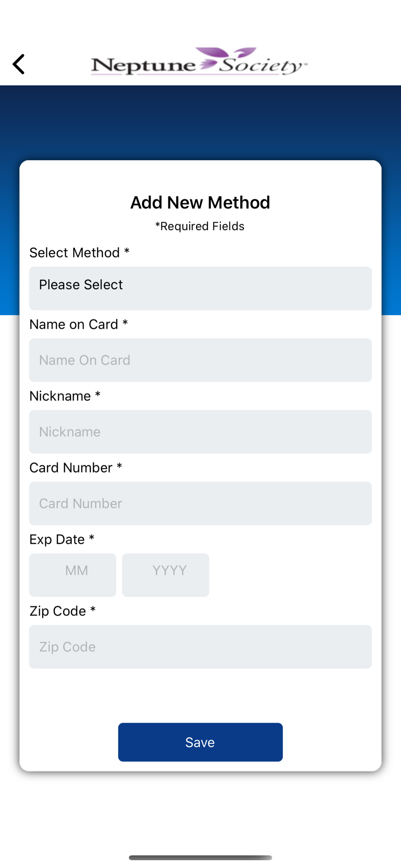Save the new payment method
Viewport: 401px width, 868px height.
(x=200, y=742)
